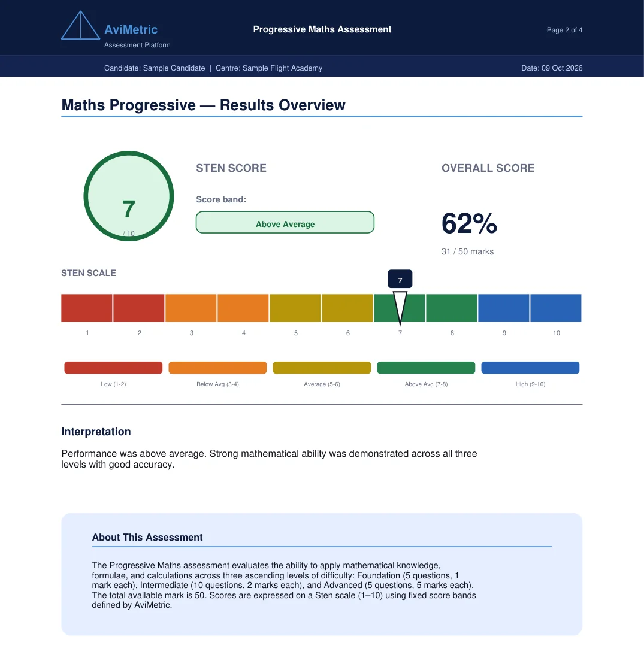Click the 'Performance was above average' paragraph
Screen dimensions: 644x658
pyautogui.click(x=269, y=459)
